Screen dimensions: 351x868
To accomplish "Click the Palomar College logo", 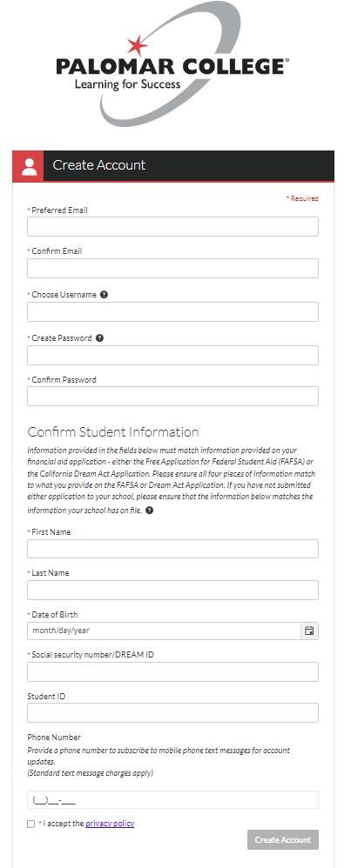I will pyautogui.click(x=172, y=63).
